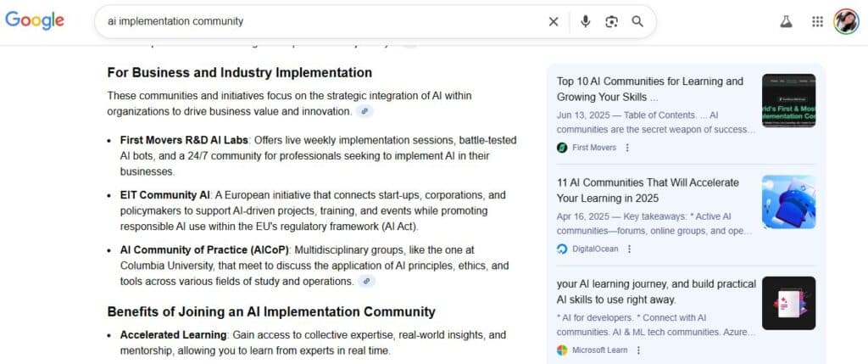Viewport: 868px width, 364px height.
Task: Open the link chip after 'business value and innovation'
Action: point(364,111)
